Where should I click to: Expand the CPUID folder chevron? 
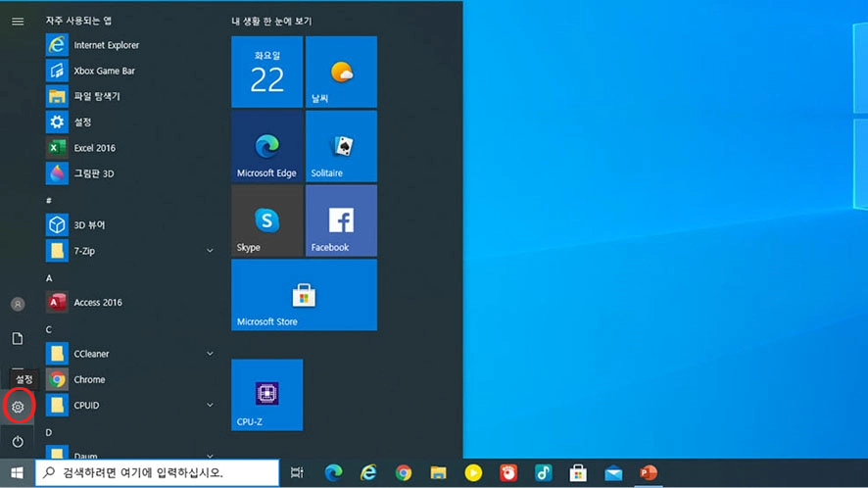[210, 405]
